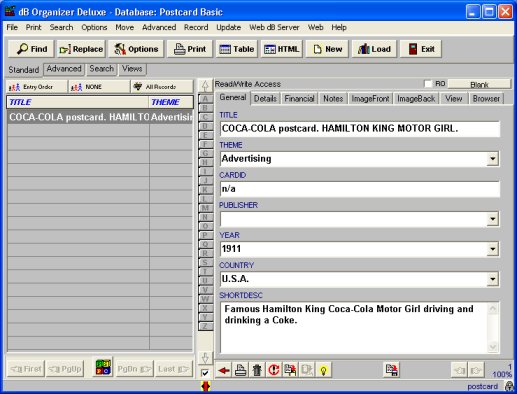Open the Web dB Server menu
Viewport: 517px width, 394px height.
pos(274,27)
